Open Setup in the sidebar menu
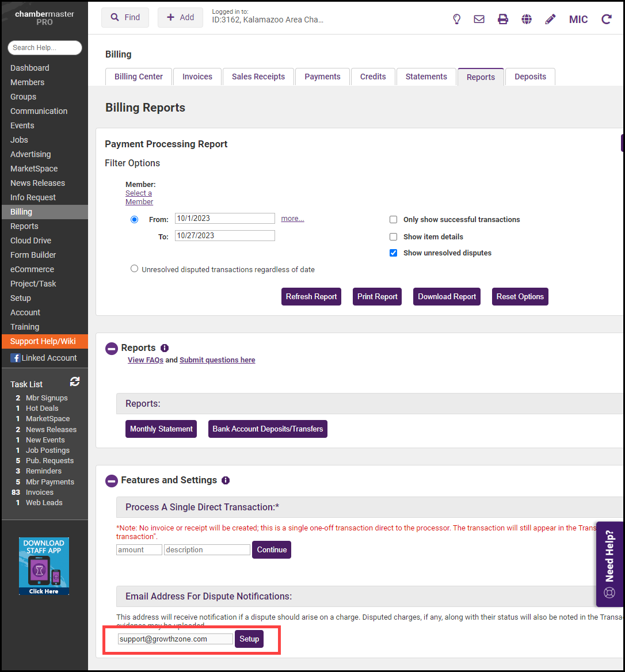 tap(21, 298)
